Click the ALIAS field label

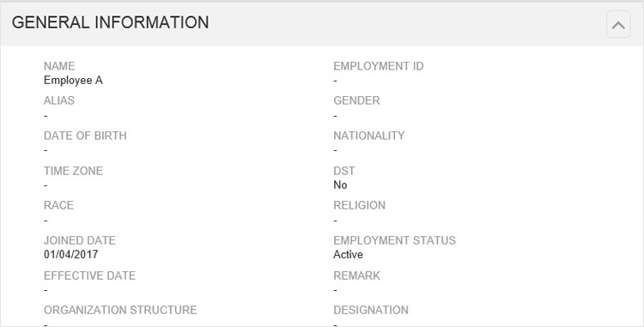coord(58,100)
